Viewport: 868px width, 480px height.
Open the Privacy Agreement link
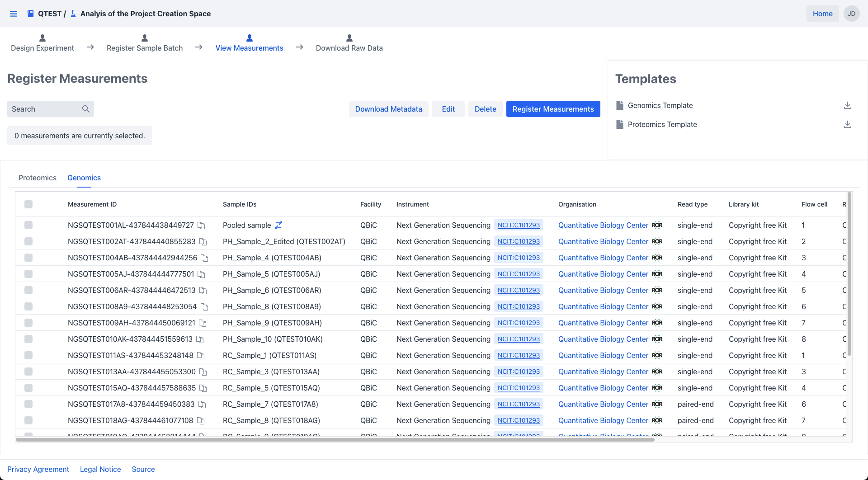point(38,469)
